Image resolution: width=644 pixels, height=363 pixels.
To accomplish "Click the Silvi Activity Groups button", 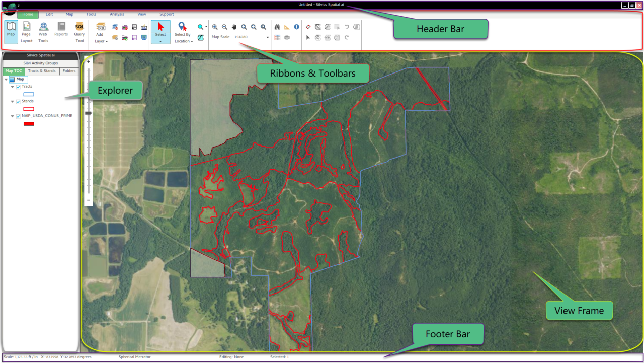I will click(x=40, y=63).
